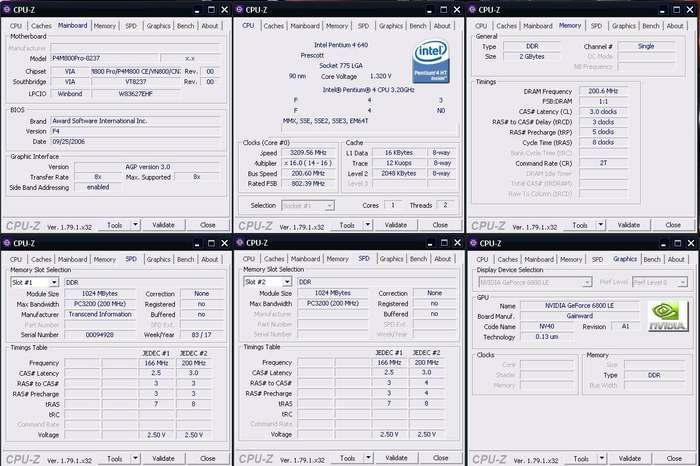
Task: Expand the Slot #2 memory slot dropdown
Action: 287,282
